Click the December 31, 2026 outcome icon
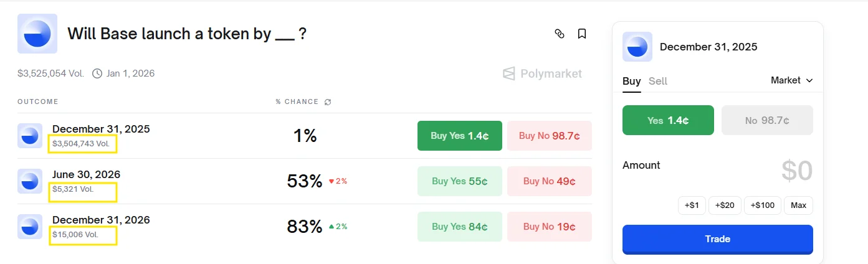868x264 pixels. point(30,227)
